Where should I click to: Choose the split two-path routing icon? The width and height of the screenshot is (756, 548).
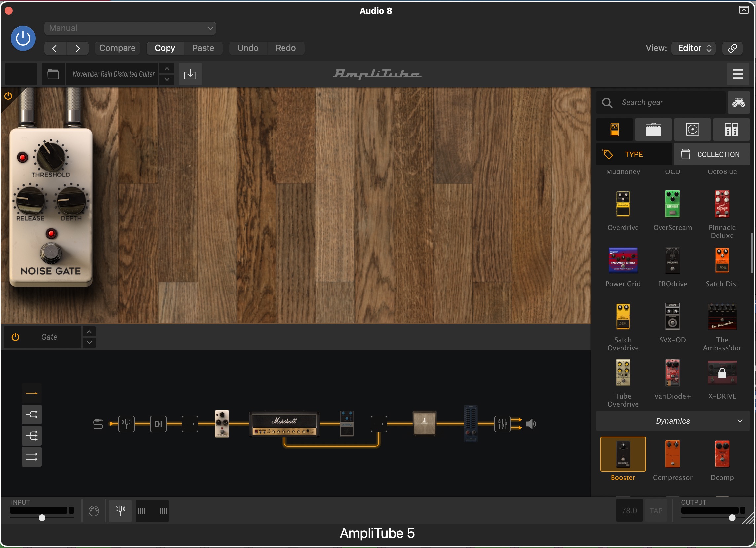(32, 415)
